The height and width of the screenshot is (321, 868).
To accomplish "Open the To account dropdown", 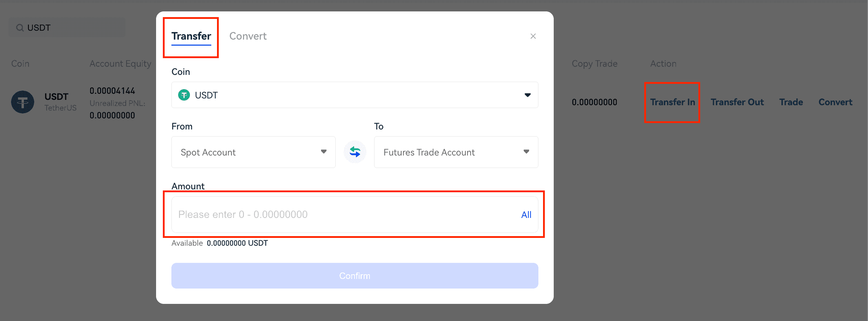I will [456, 152].
